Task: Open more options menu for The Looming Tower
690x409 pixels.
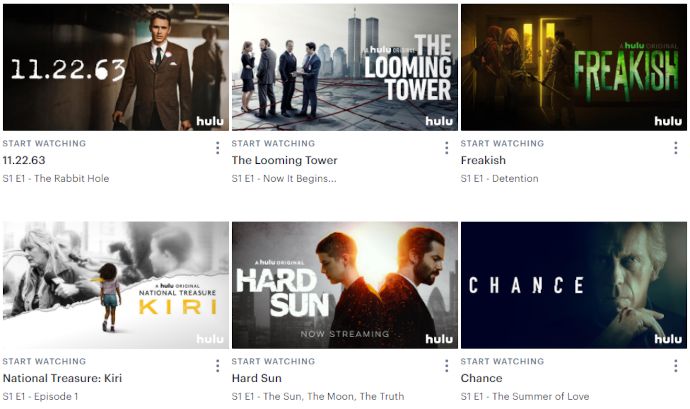Action: point(446,148)
